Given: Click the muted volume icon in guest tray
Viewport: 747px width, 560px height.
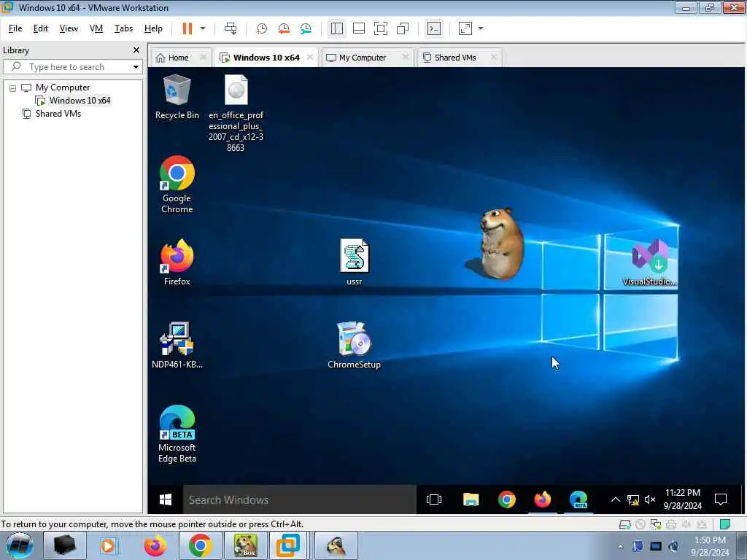Looking at the screenshot, I should 650,499.
